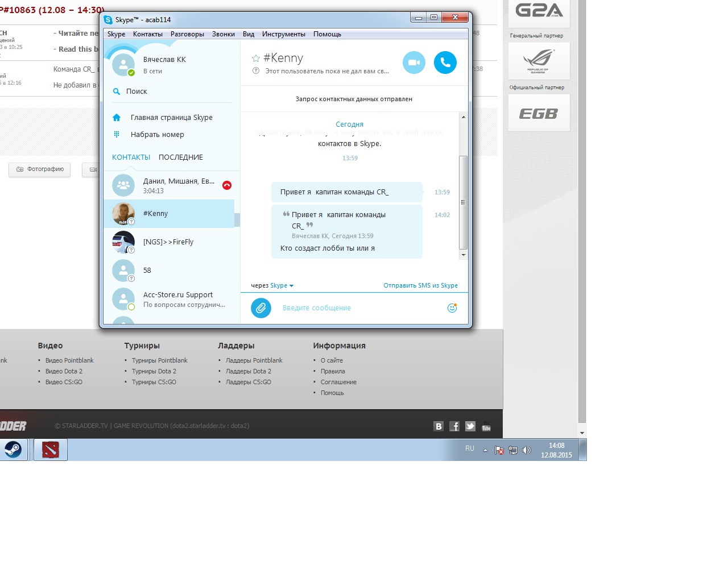Viewport: 728px width, 582px height.
Task: Click the chat scrollbar up arrow
Action: (464, 117)
